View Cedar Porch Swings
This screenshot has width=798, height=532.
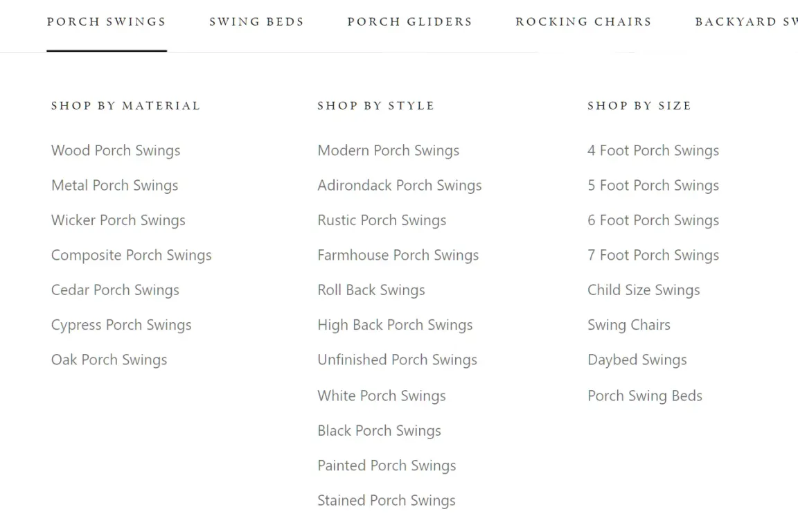[115, 290]
